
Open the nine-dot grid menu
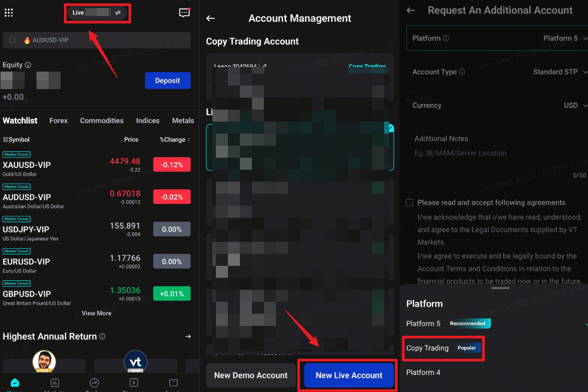[x=9, y=13]
